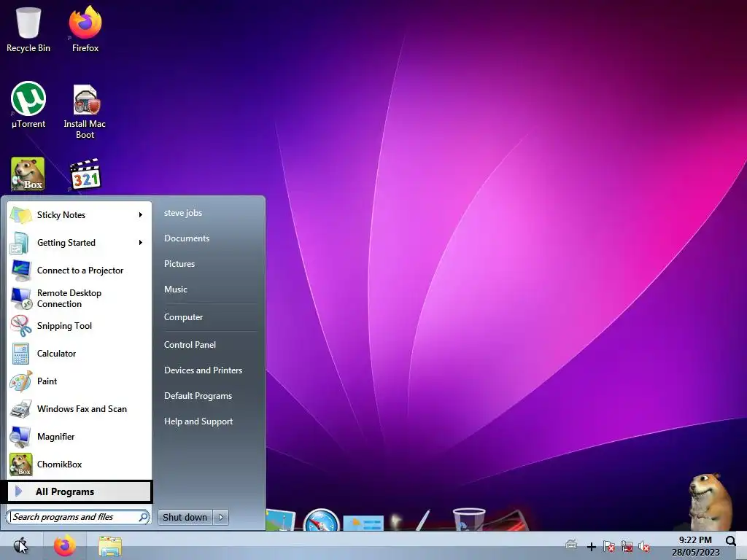Viewport: 747px width, 560px height.
Task: Select the Install Mac Boot desktop icon
Action: (x=85, y=112)
